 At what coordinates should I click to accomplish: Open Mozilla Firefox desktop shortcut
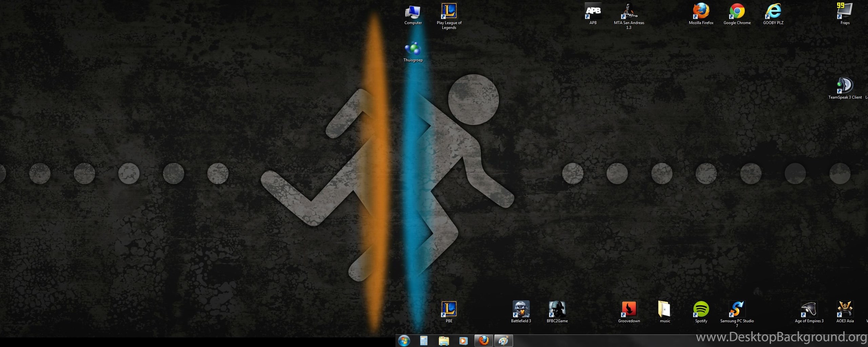[701, 14]
